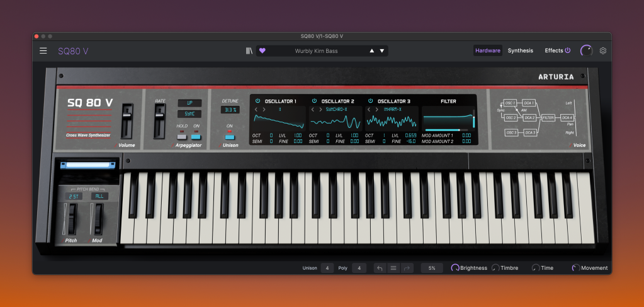
Task: Click the undo arrow in bottom bar
Action: point(380,268)
